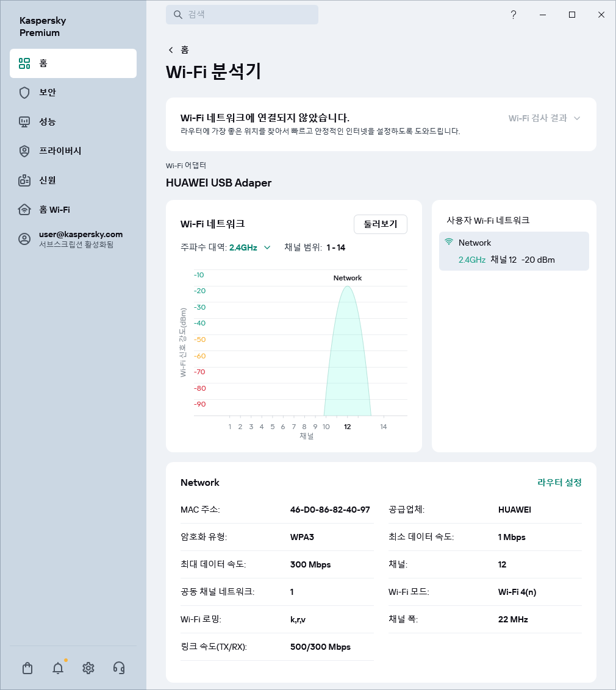
Task: Open the Identity (신원) sidebar icon
Action: [23, 180]
